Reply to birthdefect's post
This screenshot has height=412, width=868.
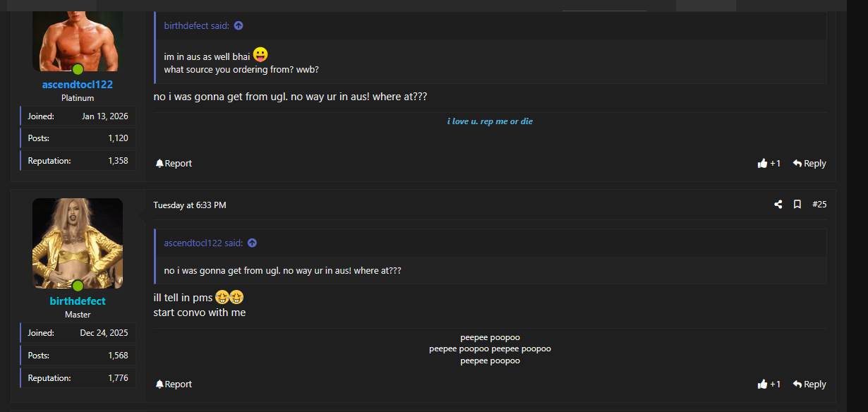click(x=809, y=384)
